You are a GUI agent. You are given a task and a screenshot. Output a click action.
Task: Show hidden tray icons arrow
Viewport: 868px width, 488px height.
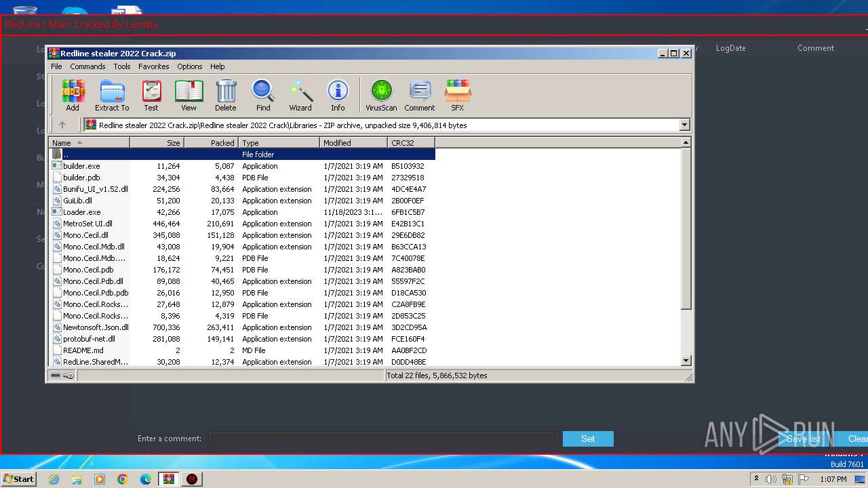(756, 479)
